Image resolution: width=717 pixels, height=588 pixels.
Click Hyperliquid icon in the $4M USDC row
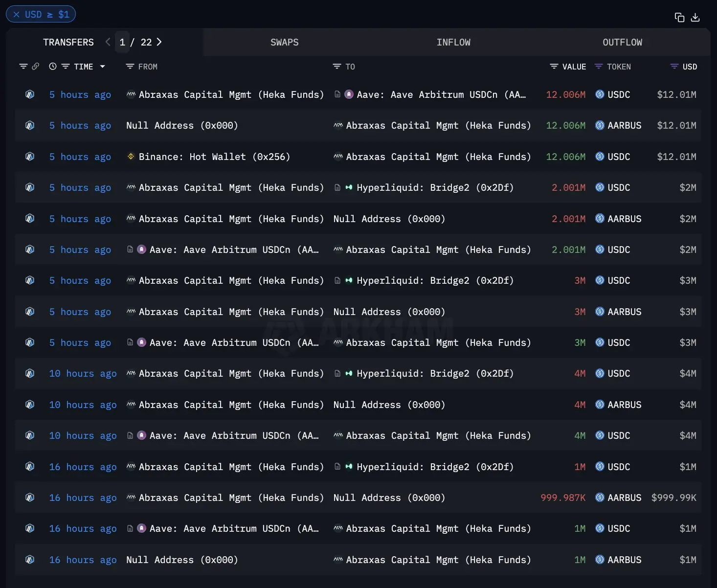pos(349,373)
